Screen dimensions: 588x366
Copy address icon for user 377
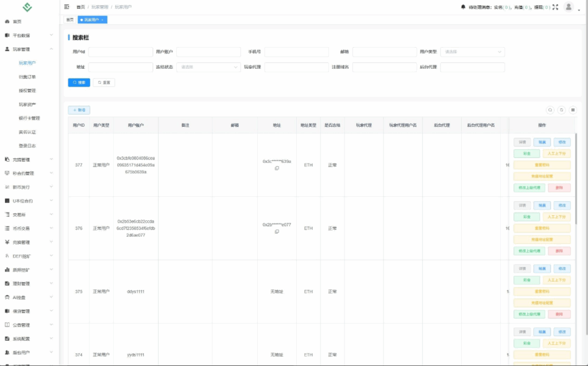tap(277, 168)
